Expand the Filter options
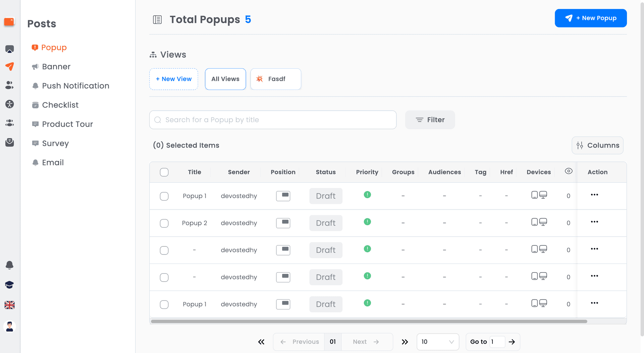644x353 pixels. tap(430, 120)
